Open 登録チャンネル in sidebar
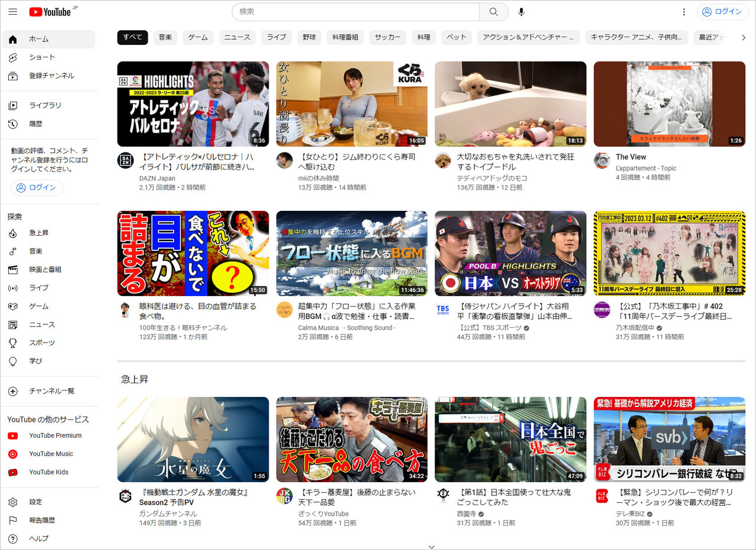 [x=48, y=76]
